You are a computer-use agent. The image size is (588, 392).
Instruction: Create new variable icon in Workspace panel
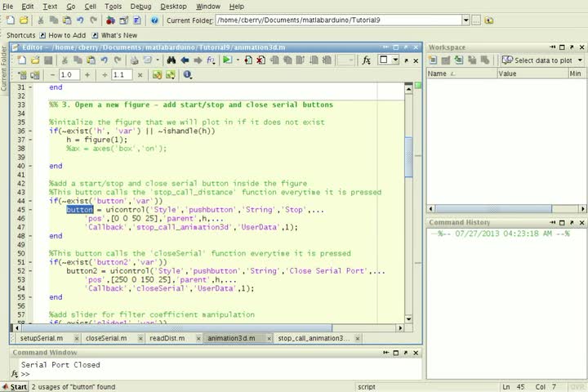433,60
